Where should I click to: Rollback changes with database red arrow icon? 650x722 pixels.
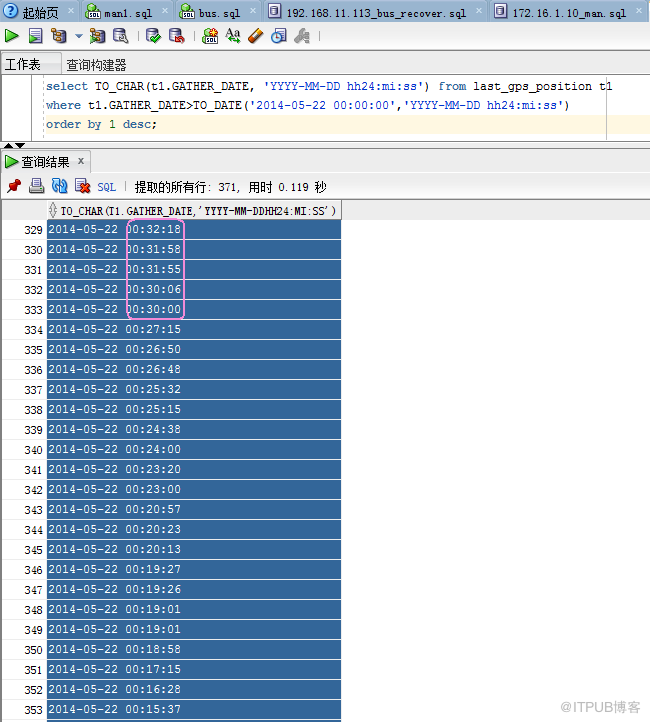[177, 35]
